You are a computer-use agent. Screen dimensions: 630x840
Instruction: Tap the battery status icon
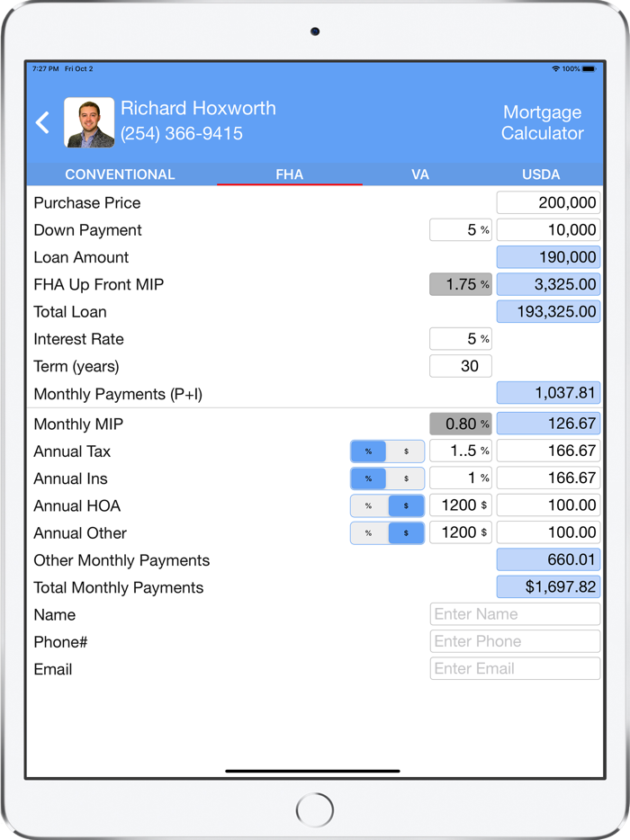point(589,69)
